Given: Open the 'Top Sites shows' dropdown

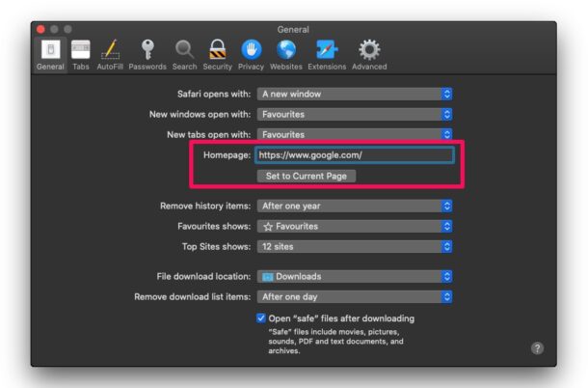Looking at the screenshot, I should pyautogui.click(x=355, y=246).
